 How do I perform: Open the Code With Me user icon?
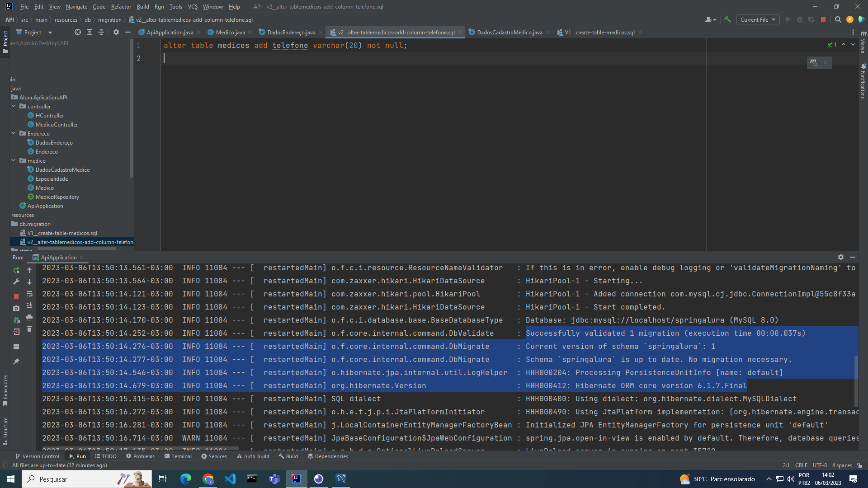click(710, 19)
